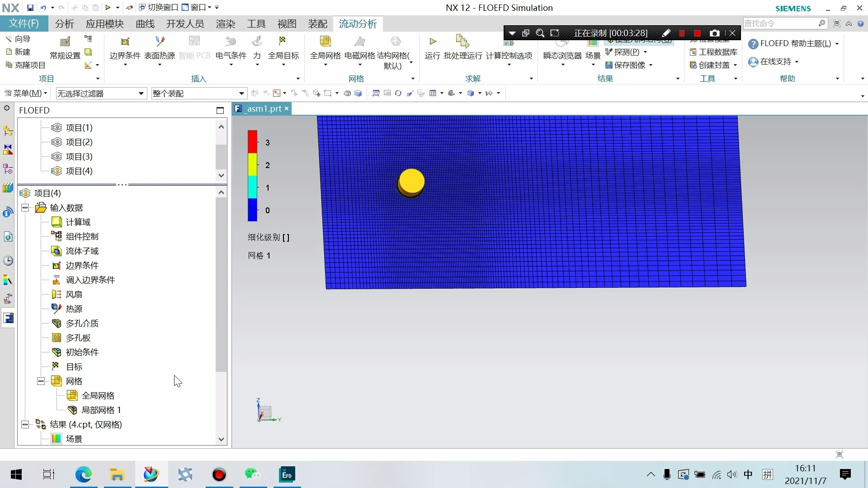Open the 整个装配 selection scope dropdown
The width and height of the screenshot is (868, 488).
(241, 94)
